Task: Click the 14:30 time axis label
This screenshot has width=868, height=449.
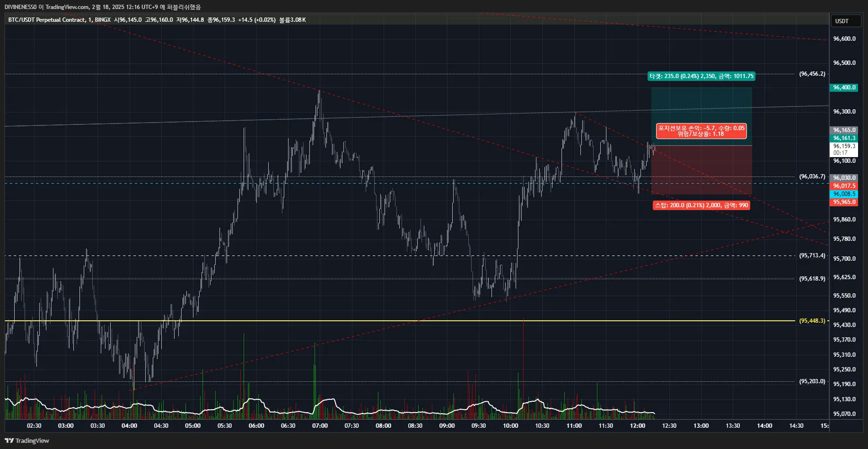Action: coord(796,426)
